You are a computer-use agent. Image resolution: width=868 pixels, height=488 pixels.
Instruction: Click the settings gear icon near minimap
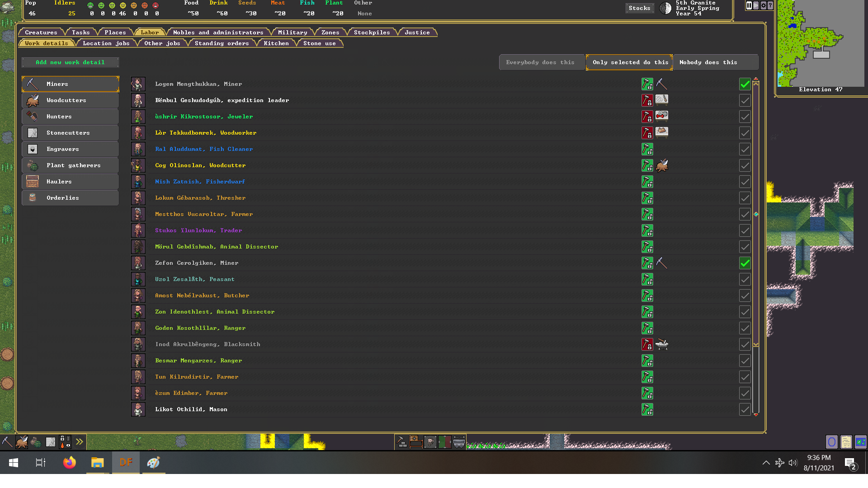coord(764,5)
